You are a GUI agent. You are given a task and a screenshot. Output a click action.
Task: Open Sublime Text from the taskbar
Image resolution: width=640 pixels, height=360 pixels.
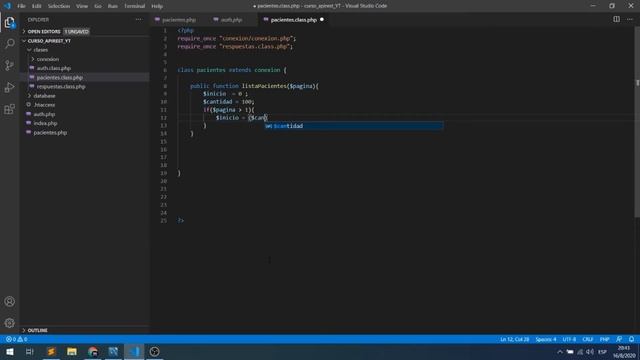(51, 351)
